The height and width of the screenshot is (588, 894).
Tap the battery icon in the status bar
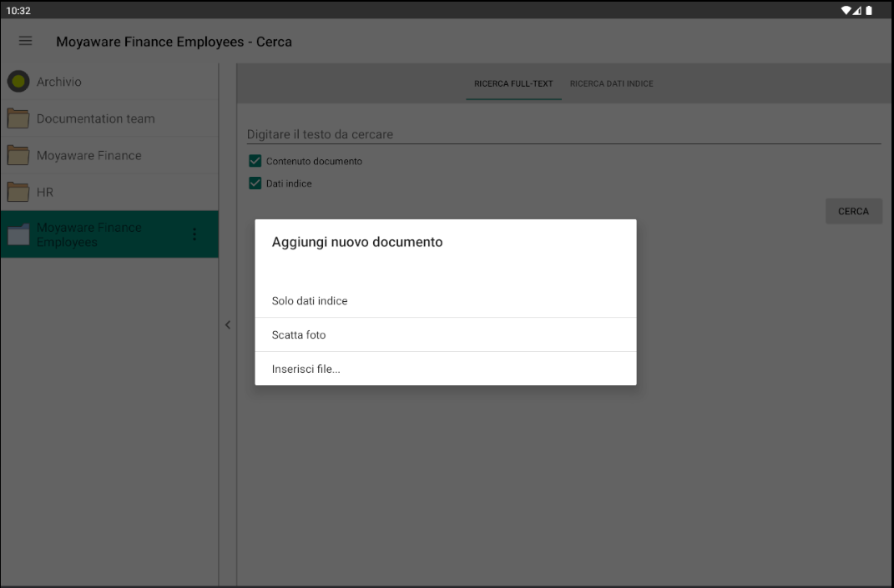click(x=868, y=10)
